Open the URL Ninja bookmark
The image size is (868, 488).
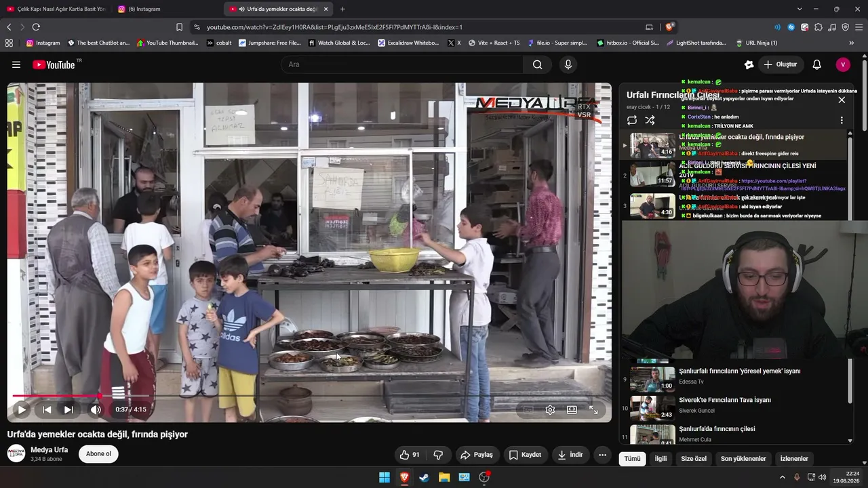[756, 43]
